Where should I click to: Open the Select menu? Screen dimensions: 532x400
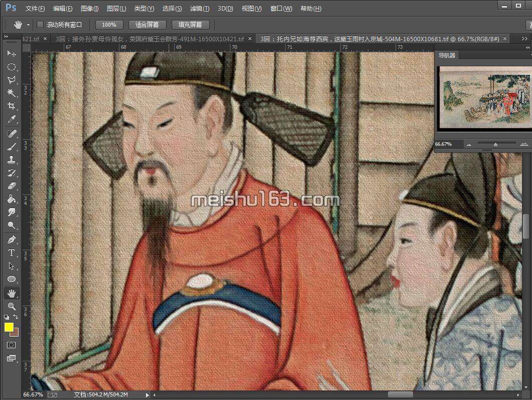(x=172, y=9)
